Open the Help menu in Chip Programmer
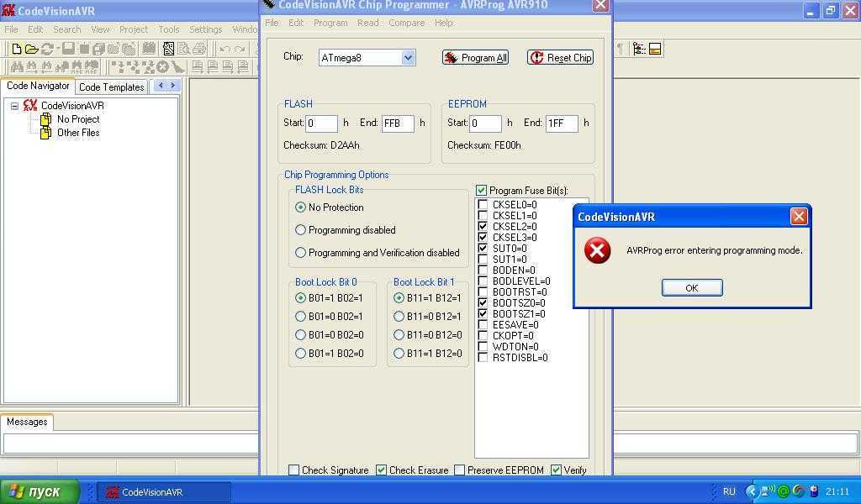861x504 pixels. pyautogui.click(x=444, y=23)
